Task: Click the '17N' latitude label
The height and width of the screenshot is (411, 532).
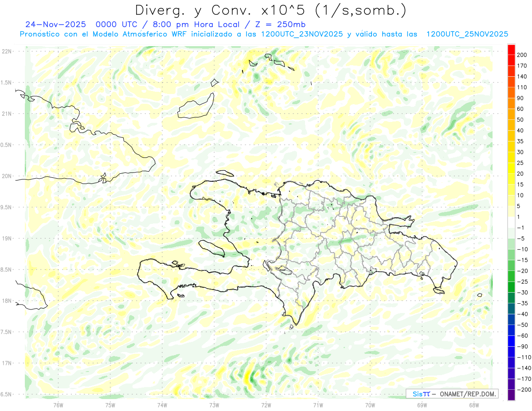Action: tap(7, 363)
